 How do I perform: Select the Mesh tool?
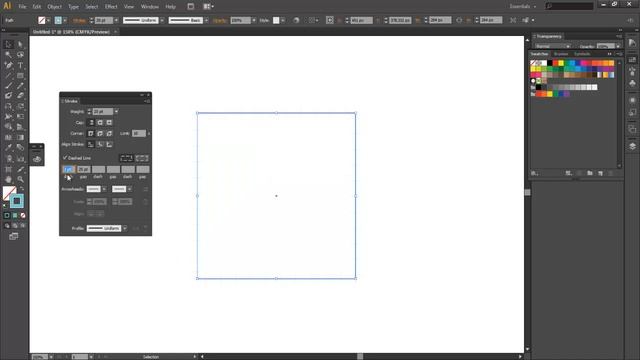coord(9,138)
